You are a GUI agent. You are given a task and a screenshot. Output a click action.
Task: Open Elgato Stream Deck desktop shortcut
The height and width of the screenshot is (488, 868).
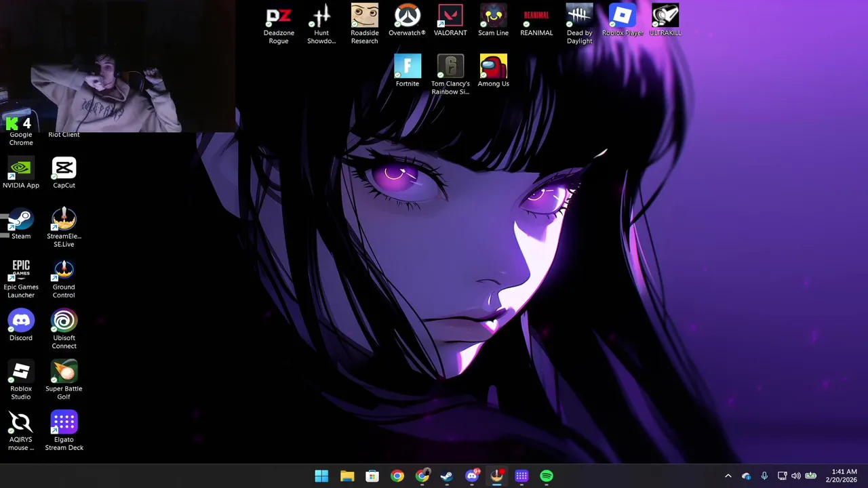pos(64,431)
